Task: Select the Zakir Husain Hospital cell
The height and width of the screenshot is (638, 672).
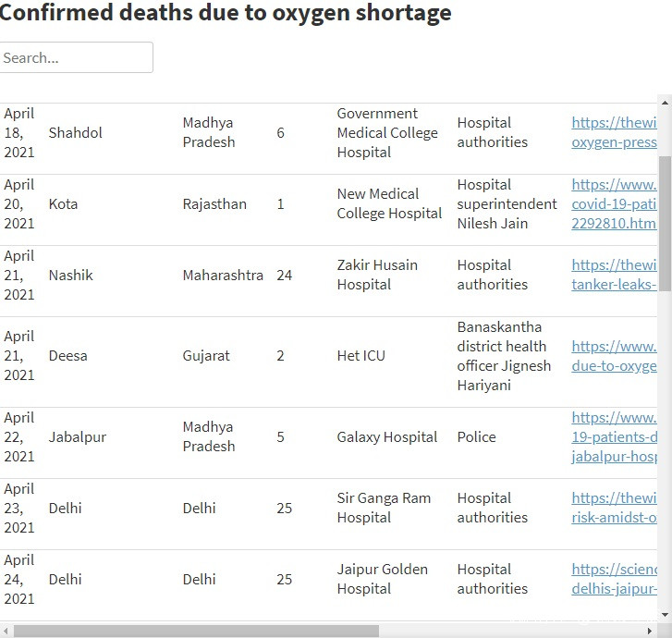Action: 377,275
